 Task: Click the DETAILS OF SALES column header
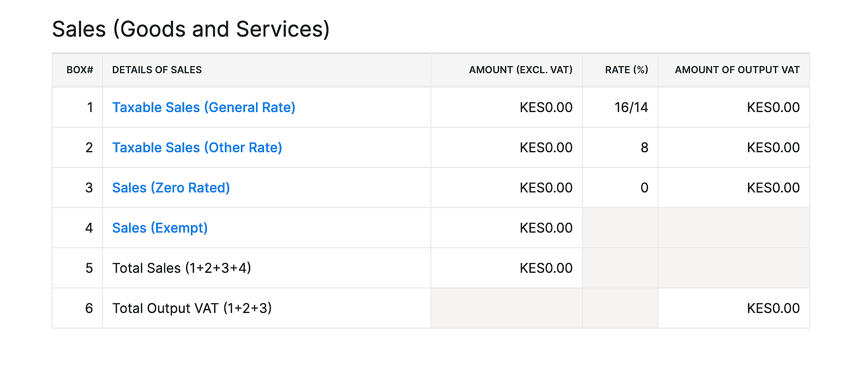[x=157, y=70]
